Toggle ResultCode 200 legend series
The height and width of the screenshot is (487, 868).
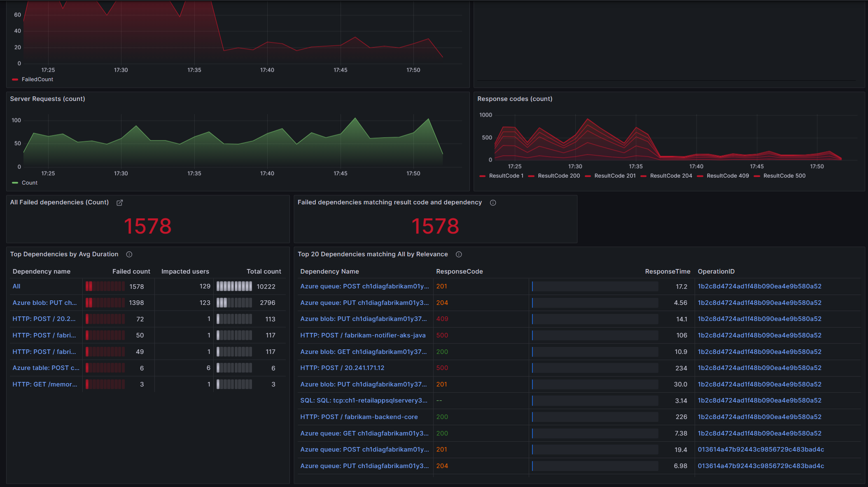[x=558, y=176]
